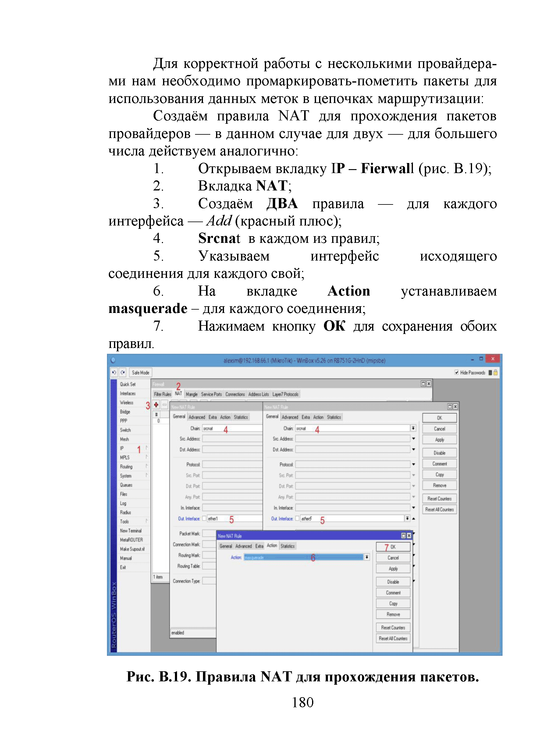Click Copy in the masquerade rule window

(393, 604)
